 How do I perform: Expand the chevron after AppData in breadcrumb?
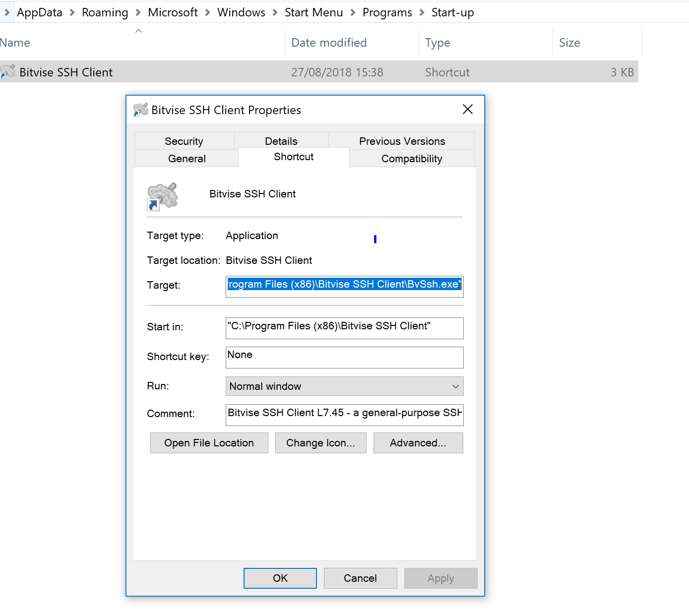72,12
